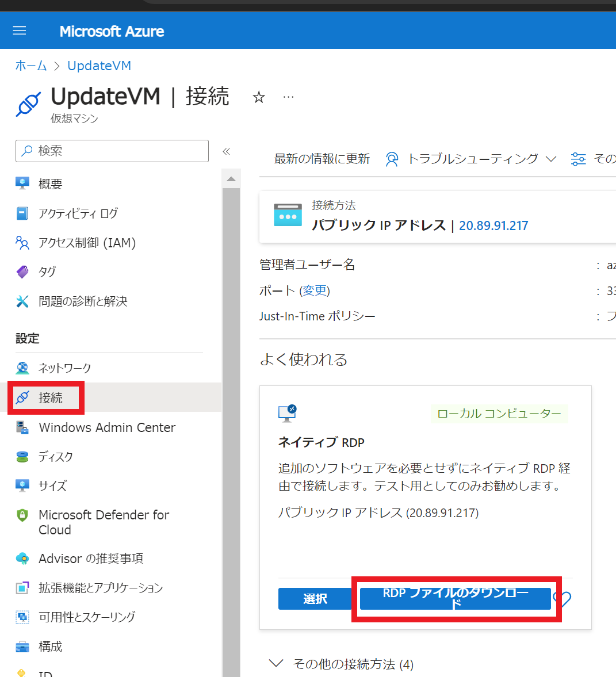Click the purple タグ icon
The width and height of the screenshot is (616, 677).
click(x=22, y=272)
